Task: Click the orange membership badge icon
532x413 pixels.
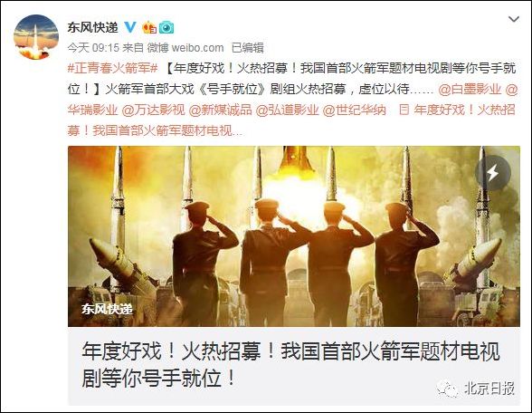Action: 149,27
